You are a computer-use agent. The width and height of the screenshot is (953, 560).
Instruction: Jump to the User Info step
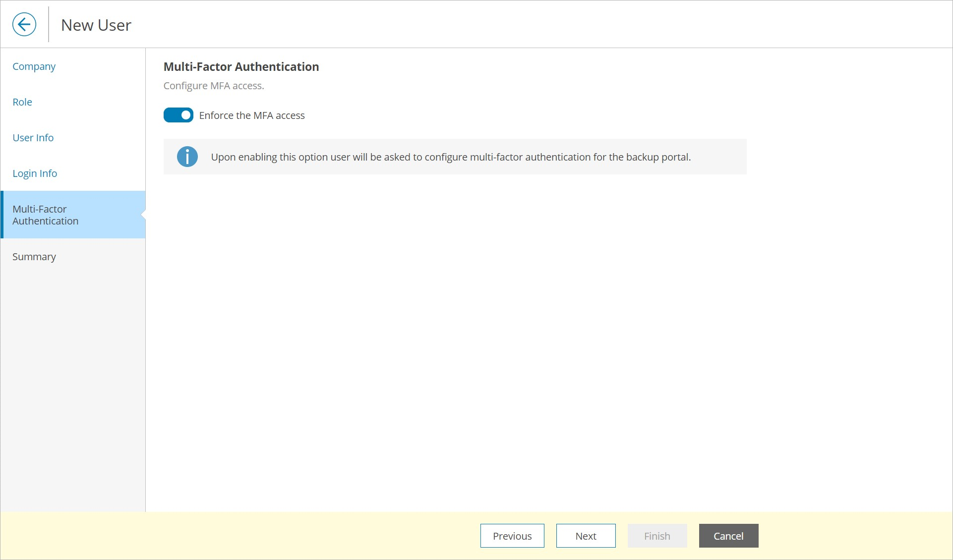click(33, 138)
